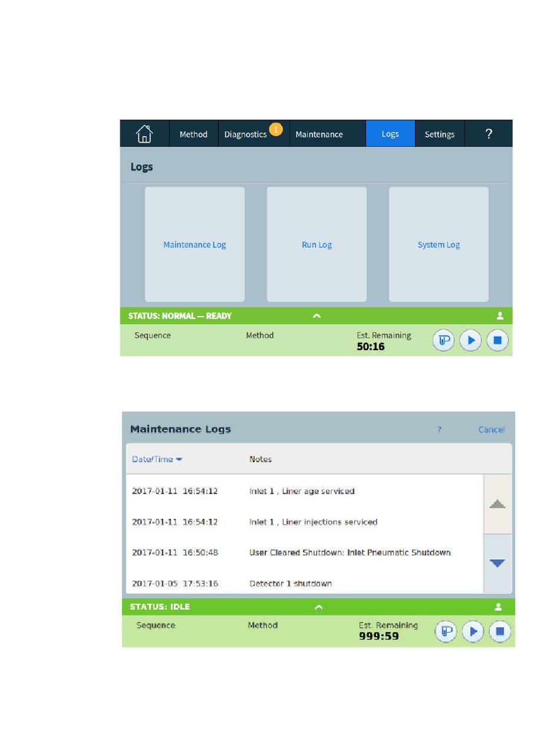Go to the Home screen icon

point(144,134)
